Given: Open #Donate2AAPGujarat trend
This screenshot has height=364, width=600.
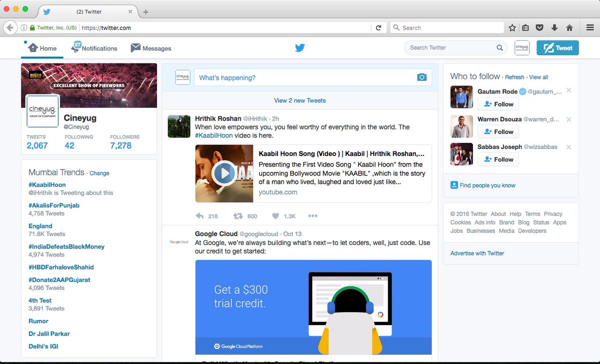Looking at the screenshot, I should tap(59, 280).
